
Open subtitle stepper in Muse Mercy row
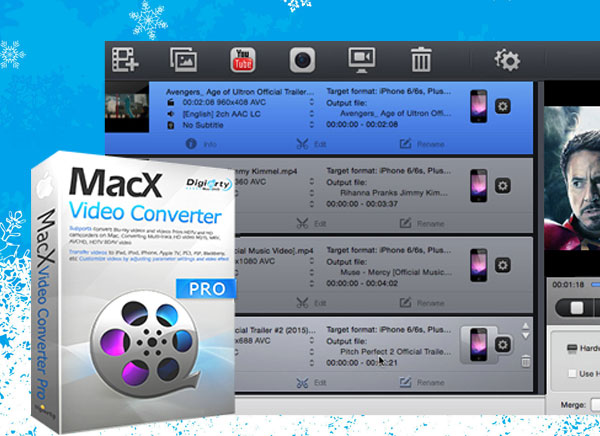(311, 283)
